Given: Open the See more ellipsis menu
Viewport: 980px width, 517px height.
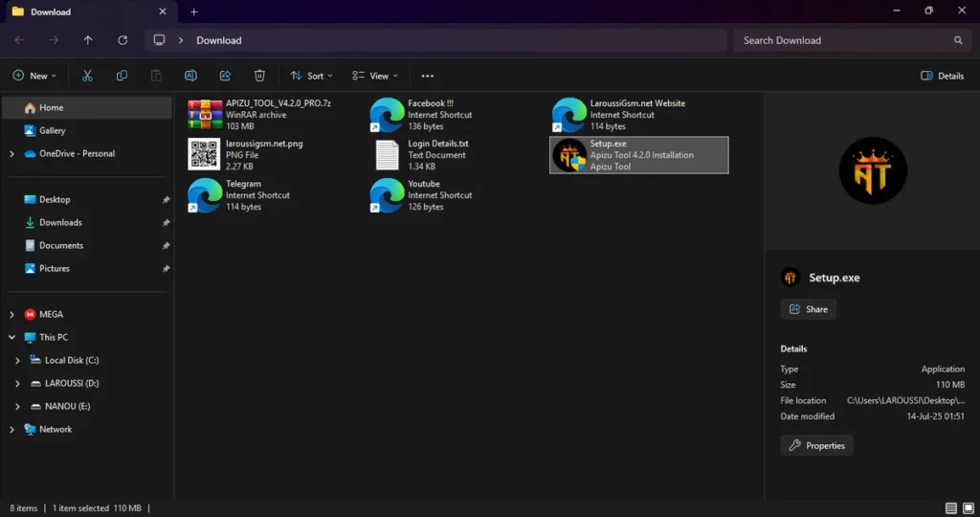Looking at the screenshot, I should [428, 76].
